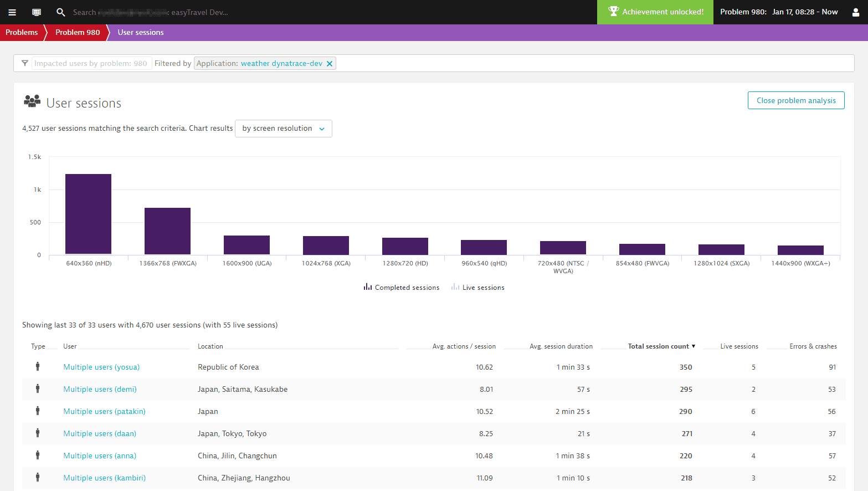
Task: Sort by Avg. session duration header
Action: tap(561, 346)
